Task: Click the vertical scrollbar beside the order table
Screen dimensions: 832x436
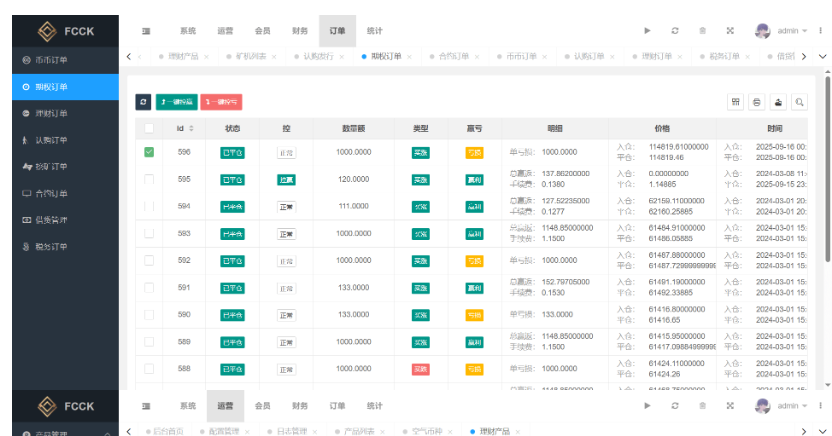Action: point(827,170)
